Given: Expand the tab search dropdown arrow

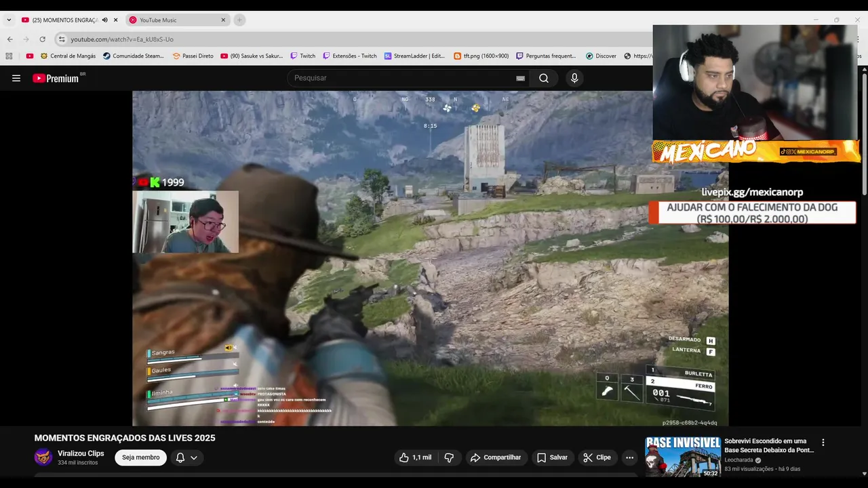Looking at the screenshot, I should [9, 20].
